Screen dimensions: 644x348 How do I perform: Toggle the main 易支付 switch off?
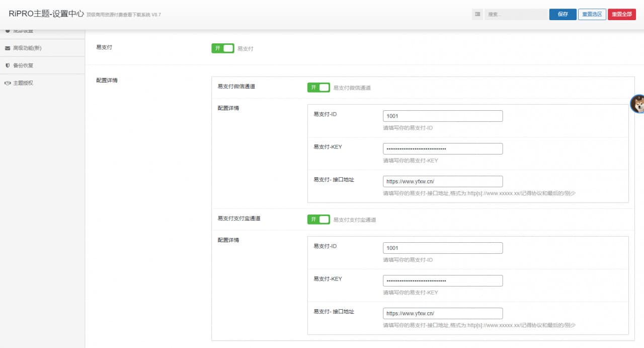[222, 48]
